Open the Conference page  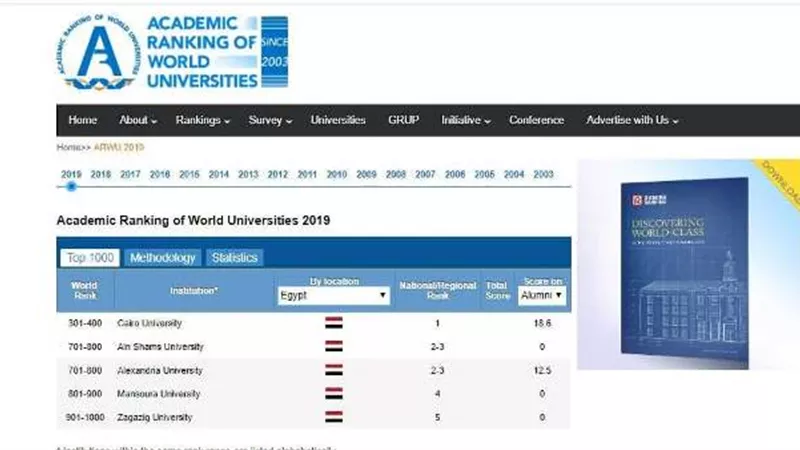pos(536,120)
